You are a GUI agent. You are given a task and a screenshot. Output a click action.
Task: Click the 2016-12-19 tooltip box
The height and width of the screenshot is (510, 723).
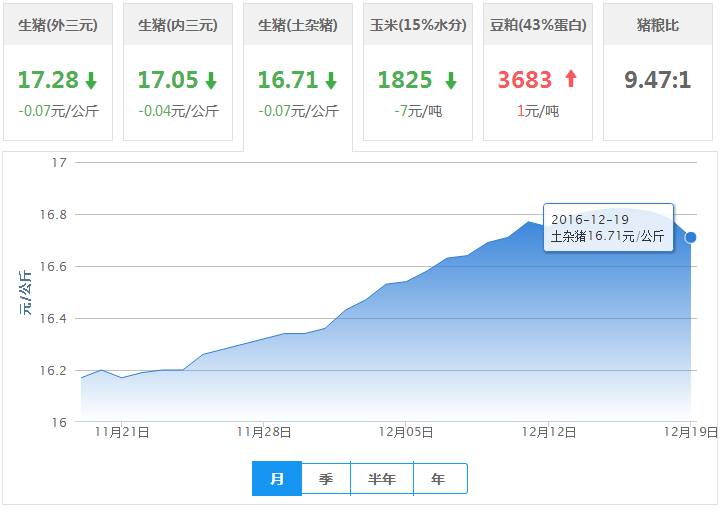point(608,227)
